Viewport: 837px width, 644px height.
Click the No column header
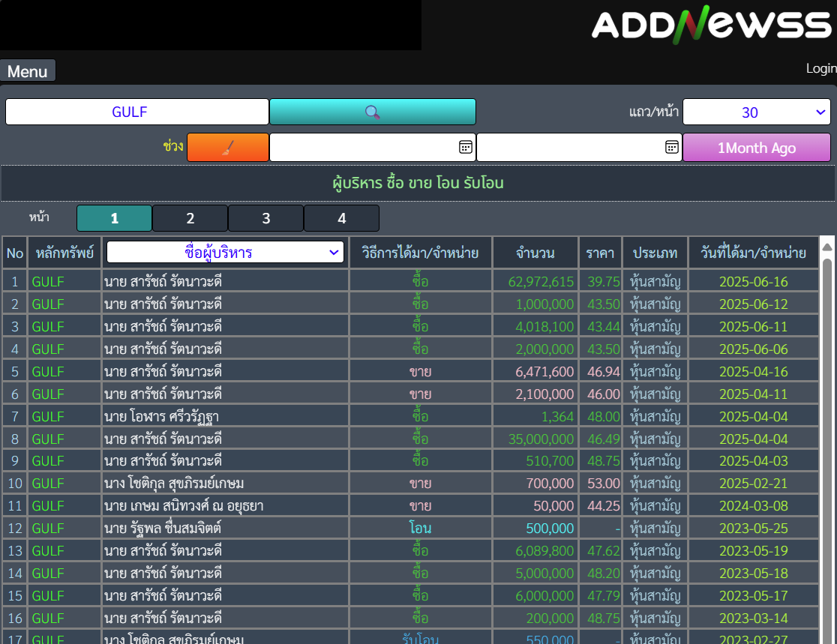point(15,253)
